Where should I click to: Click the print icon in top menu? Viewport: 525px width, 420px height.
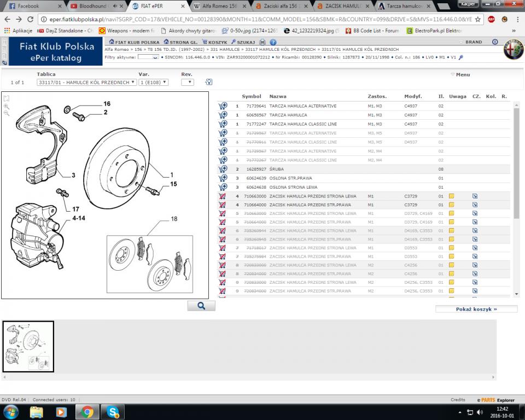pyautogui.click(x=262, y=42)
